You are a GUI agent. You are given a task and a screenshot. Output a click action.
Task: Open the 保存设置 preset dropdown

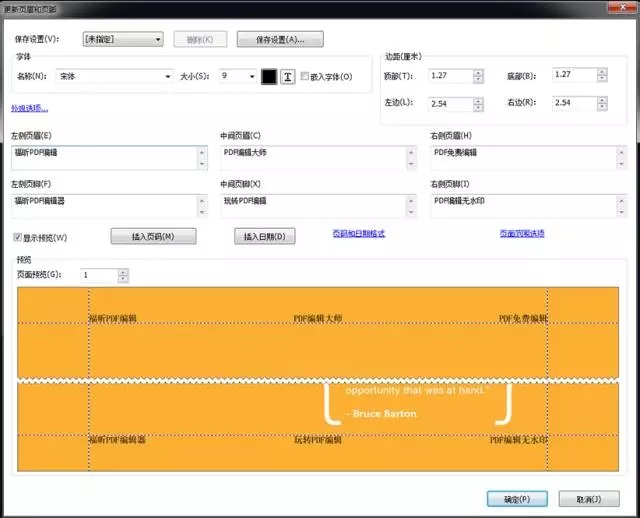122,39
